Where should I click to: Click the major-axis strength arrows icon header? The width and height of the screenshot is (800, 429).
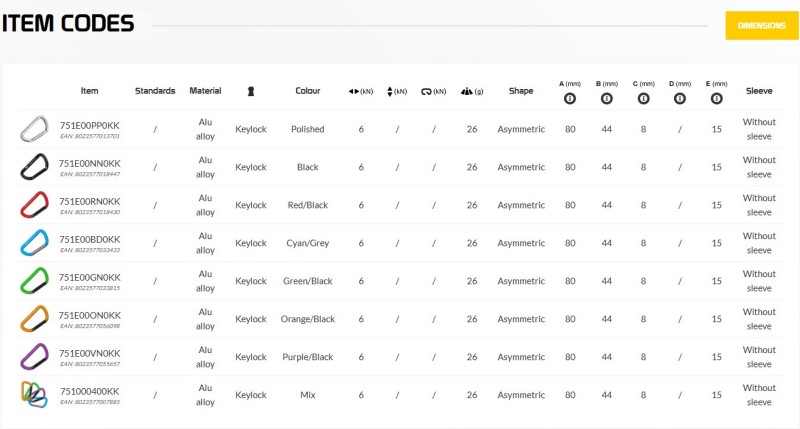click(x=361, y=91)
